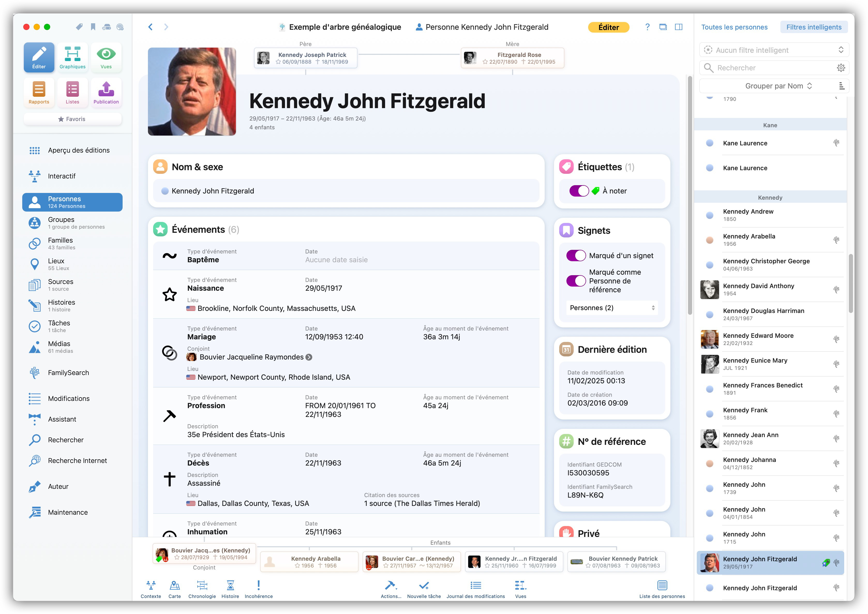The width and height of the screenshot is (868, 614).
Task: Open help with the question mark
Action: coord(647,27)
